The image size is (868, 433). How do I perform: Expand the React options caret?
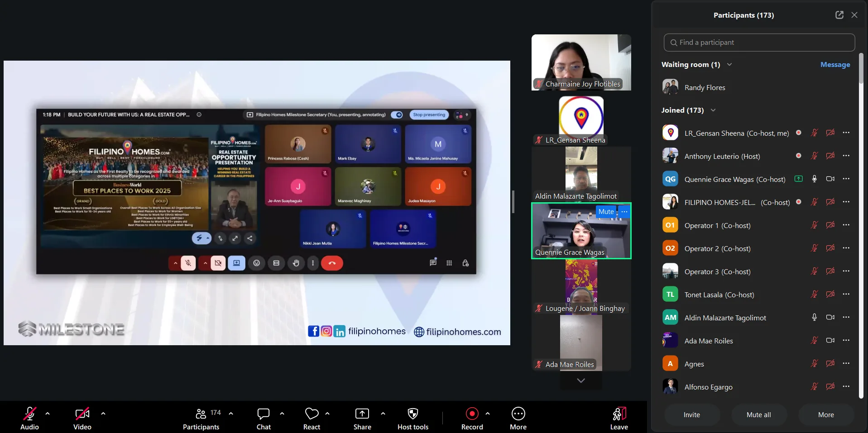[327, 414]
